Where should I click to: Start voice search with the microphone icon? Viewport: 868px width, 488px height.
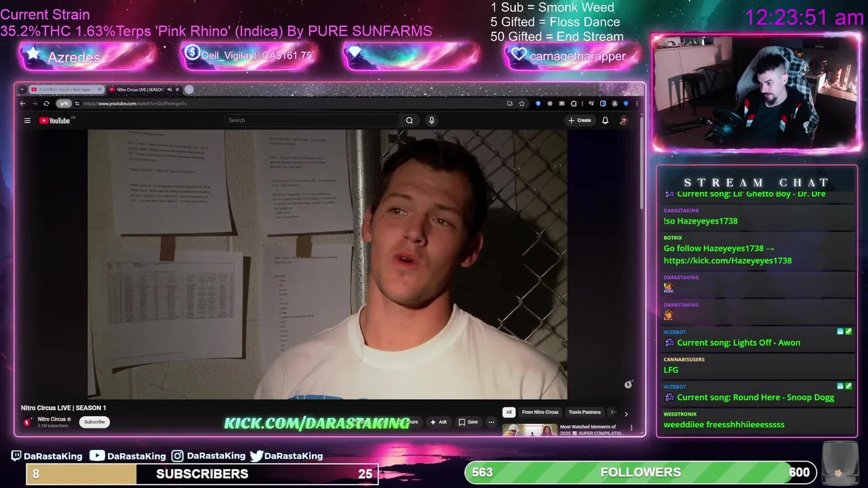click(x=431, y=121)
